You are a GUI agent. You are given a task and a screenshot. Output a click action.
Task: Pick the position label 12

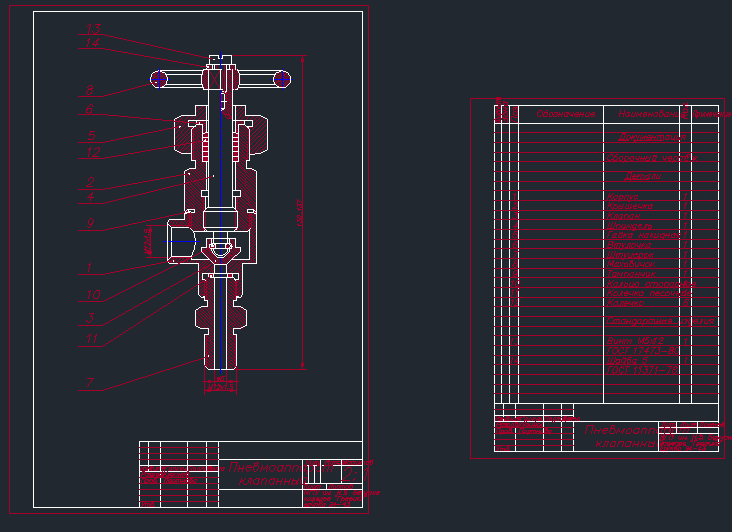(93, 152)
